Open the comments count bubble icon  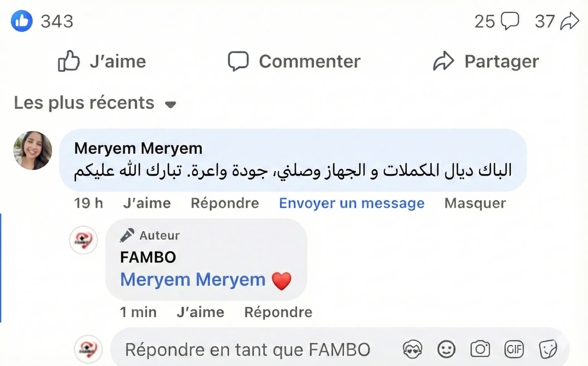pos(510,21)
